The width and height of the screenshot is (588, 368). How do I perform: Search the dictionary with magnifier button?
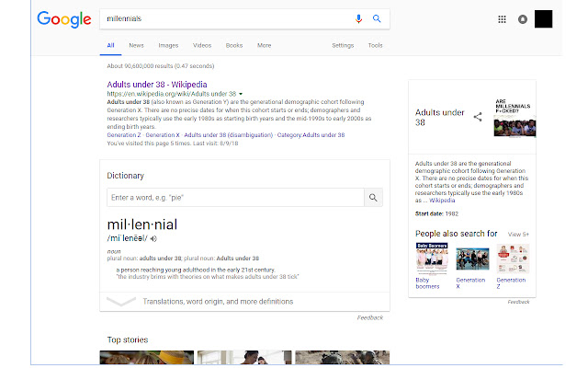click(373, 198)
